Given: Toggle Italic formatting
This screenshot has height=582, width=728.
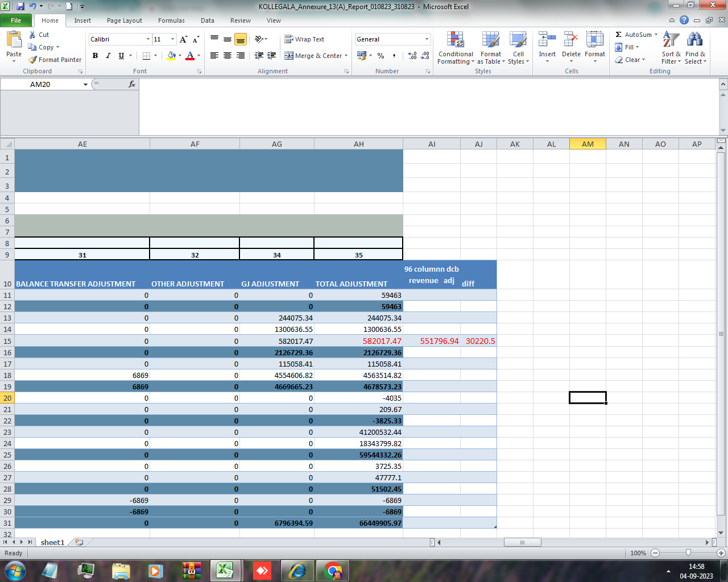Looking at the screenshot, I should (x=108, y=56).
